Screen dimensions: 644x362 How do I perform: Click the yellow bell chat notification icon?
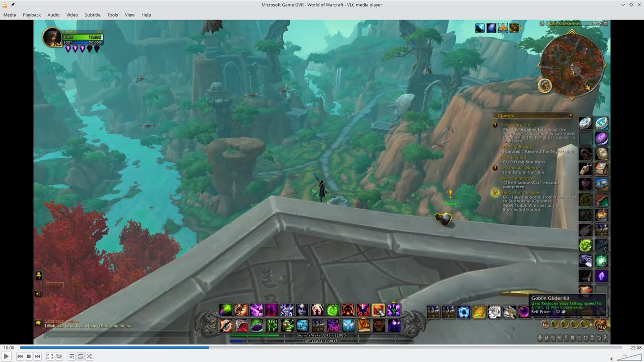39,275
